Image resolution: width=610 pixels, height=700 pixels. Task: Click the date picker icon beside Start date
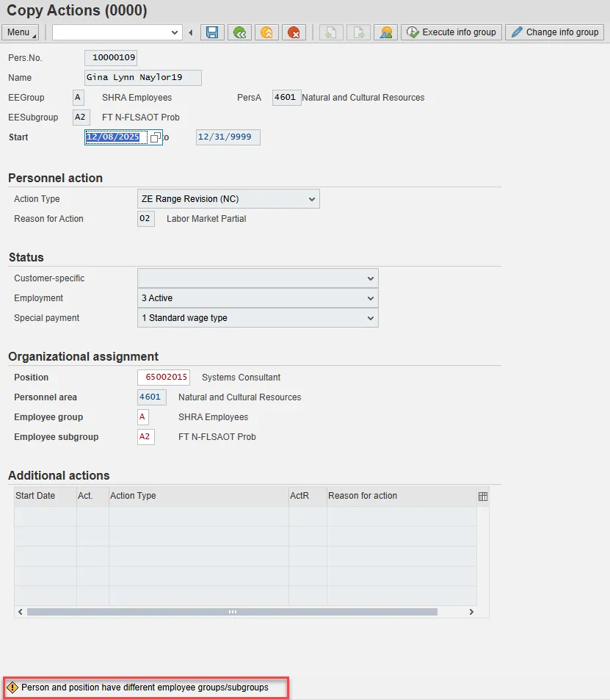point(155,138)
